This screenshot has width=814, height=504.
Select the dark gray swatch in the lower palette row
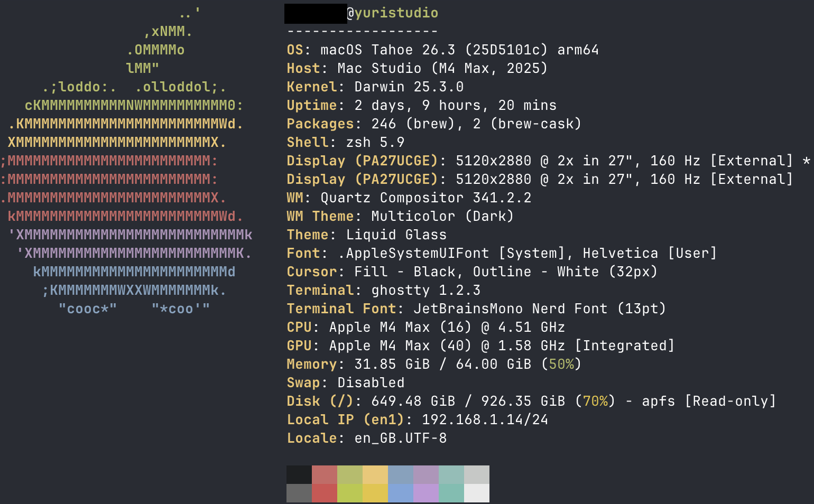coord(299,493)
